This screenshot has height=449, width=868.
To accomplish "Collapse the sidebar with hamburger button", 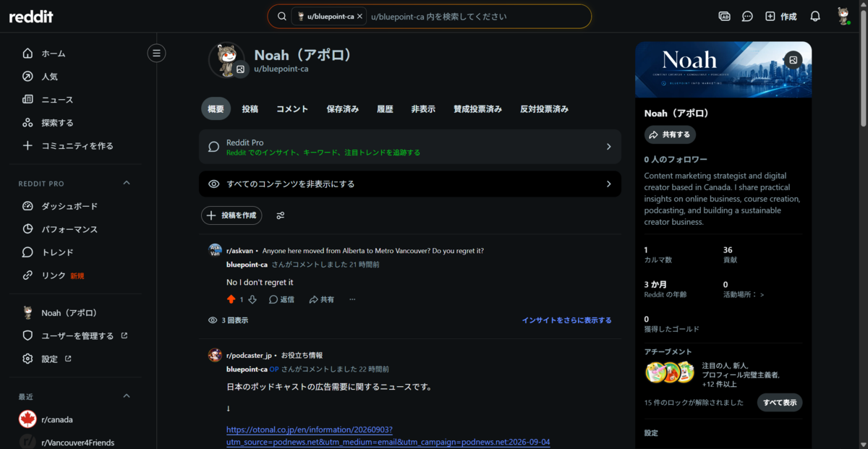I will click(x=156, y=53).
